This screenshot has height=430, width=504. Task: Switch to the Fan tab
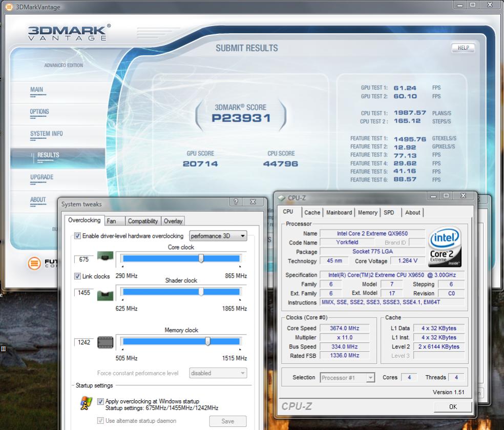click(x=115, y=221)
